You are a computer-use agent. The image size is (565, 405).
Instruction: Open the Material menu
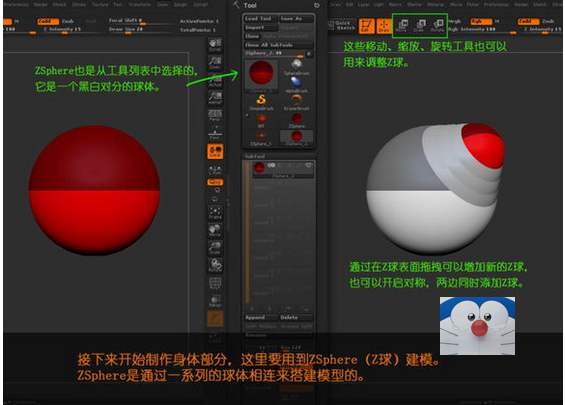click(x=435, y=5)
